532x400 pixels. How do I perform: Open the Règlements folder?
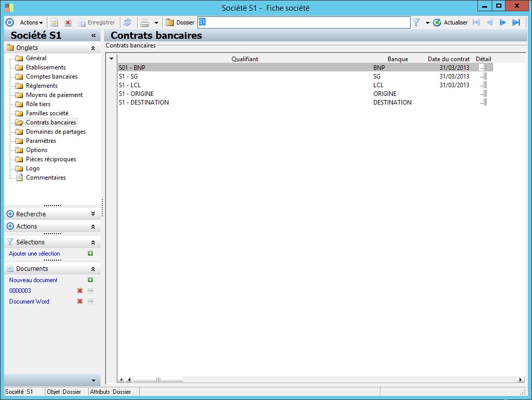pyautogui.click(x=42, y=86)
